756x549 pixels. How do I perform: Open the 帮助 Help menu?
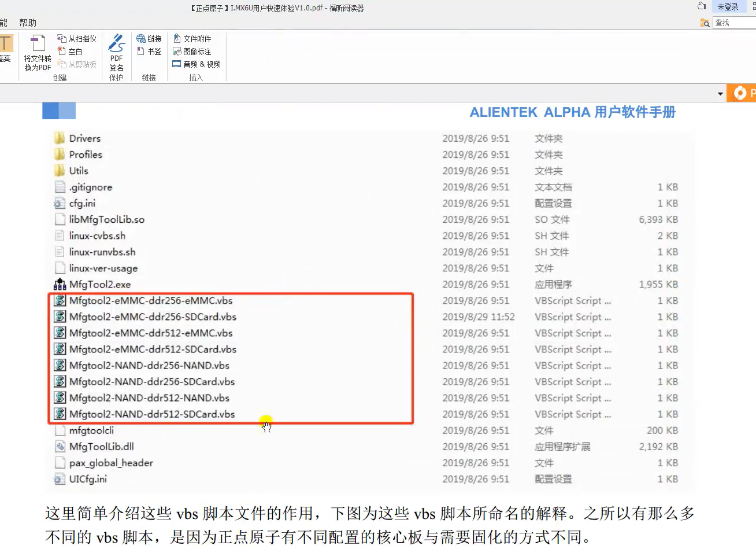point(28,23)
